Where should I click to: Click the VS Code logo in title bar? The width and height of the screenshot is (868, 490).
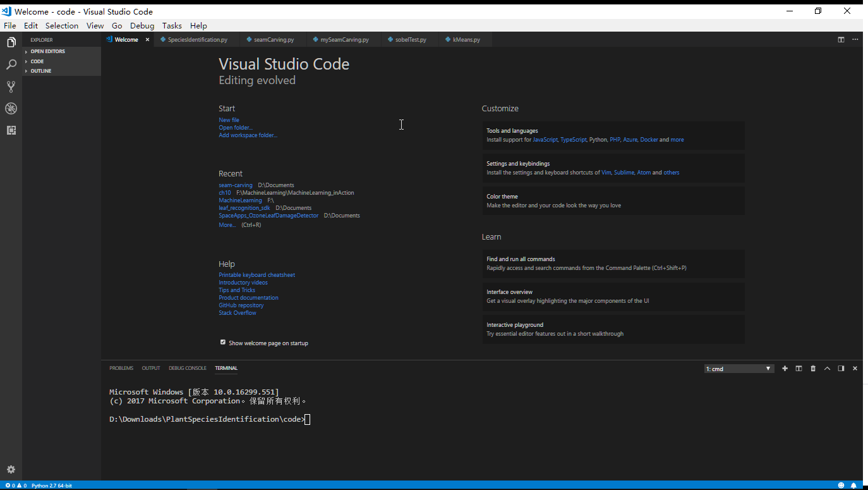(x=6, y=11)
